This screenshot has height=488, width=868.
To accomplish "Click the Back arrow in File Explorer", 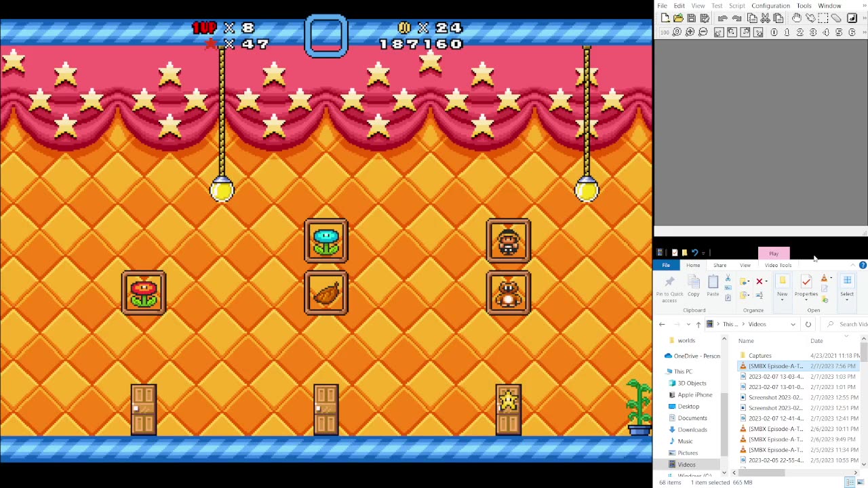I will click(662, 325).
